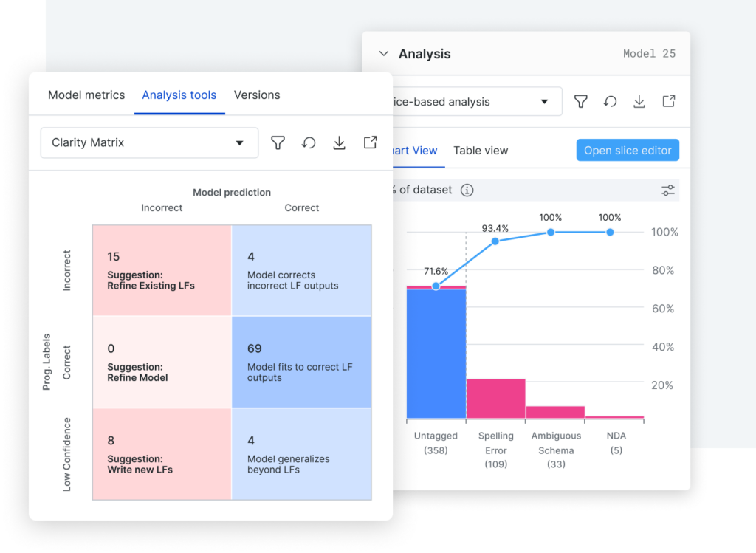Download the slice-based analysis chart
This screenshot has width=756, height=553.
click(639, 101)
